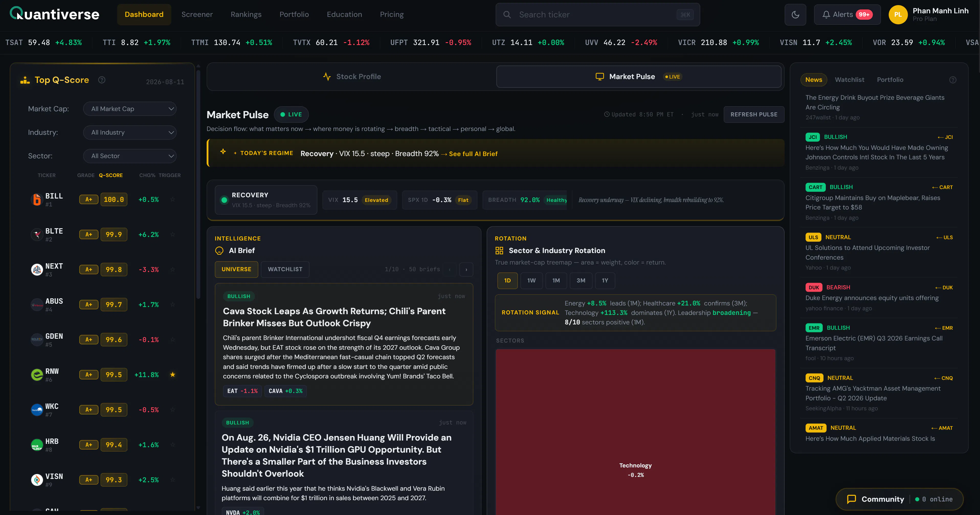
Task: Toggle watchlist star for BILL
Action: point(173,200)
